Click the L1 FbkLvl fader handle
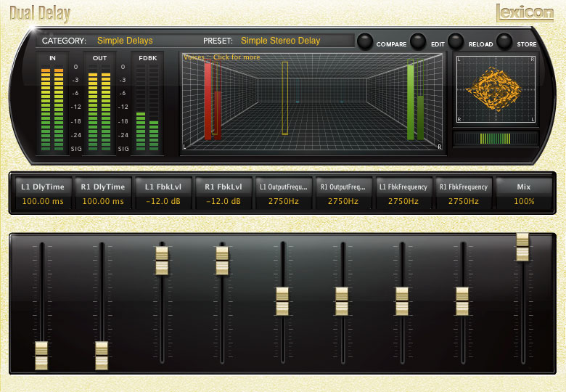The height and width of the screenshot is (392, 566). point(163,261)
